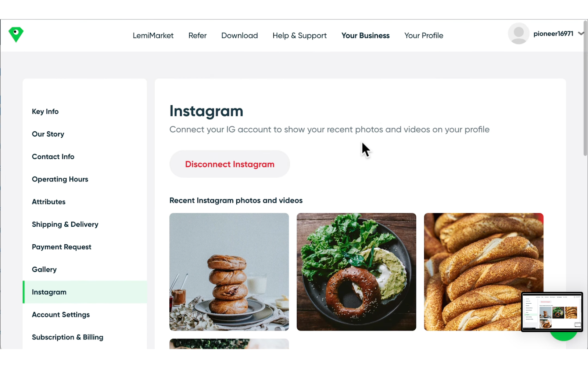Viewport: 588px width, 368px height.
Task: Open the Key Info sidebar section
Action: pyautogui.click(x=45, y=112)
